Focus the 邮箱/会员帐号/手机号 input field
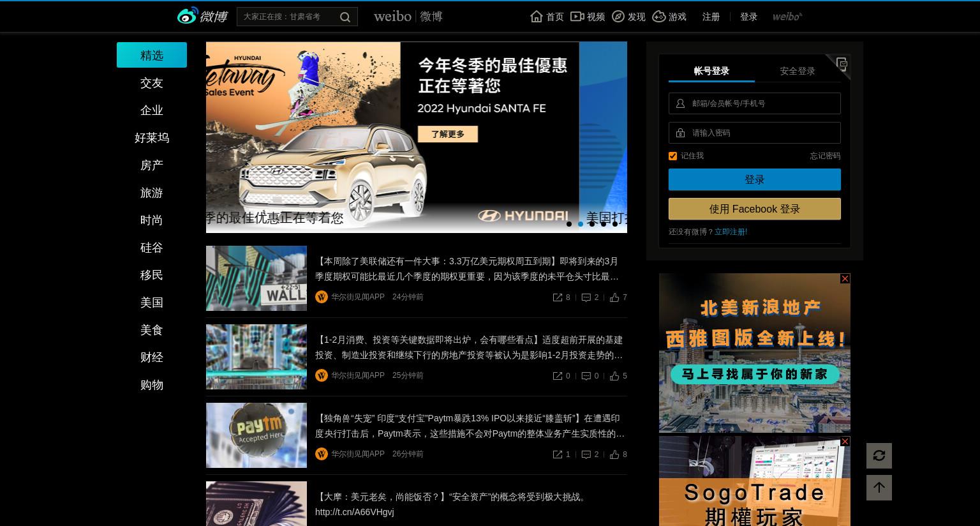The image size is (980, 526). click(755, 103)
